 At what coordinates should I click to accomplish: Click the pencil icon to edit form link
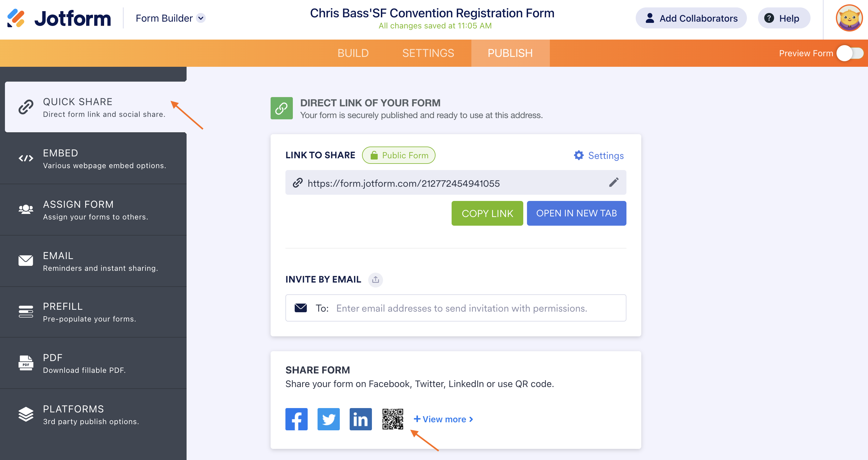[613, 182]
